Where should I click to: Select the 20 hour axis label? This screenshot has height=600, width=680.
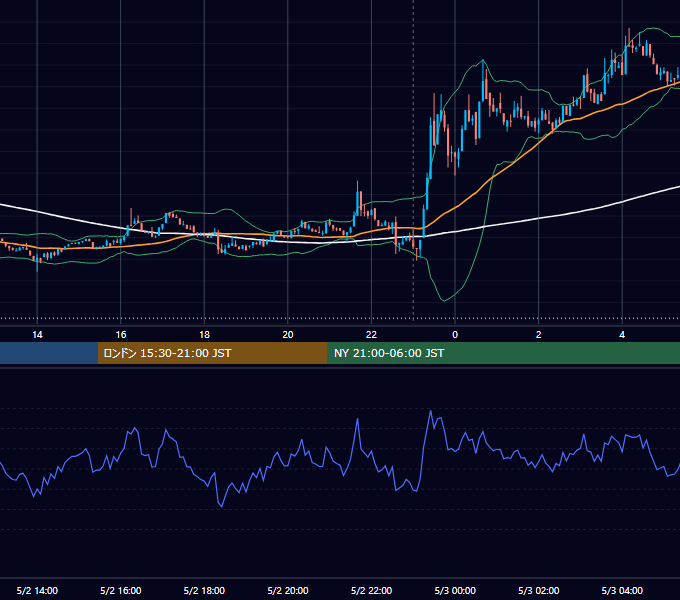coord(288,335)
